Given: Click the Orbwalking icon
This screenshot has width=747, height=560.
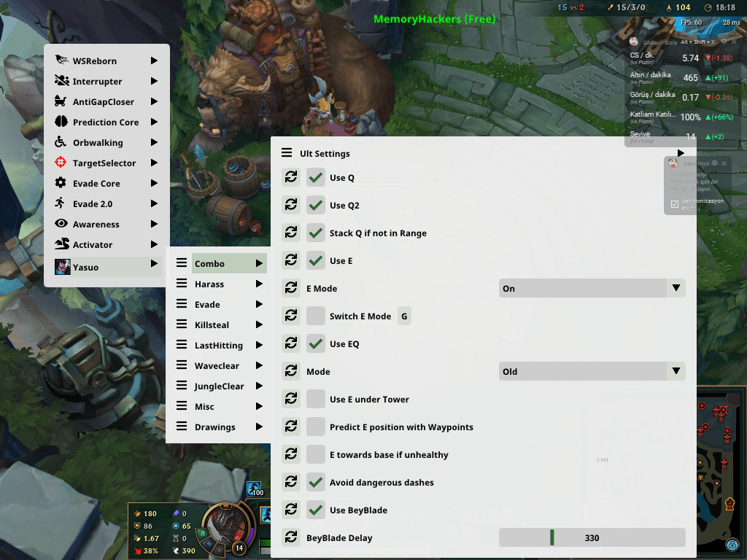Looking at the screenshot, I should [x=61, y=142].
